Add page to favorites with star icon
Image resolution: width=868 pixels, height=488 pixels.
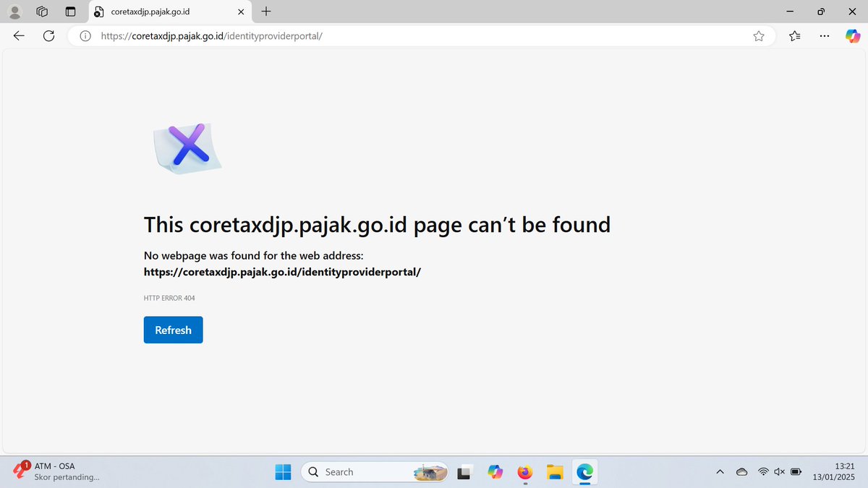tap(758, 36)
